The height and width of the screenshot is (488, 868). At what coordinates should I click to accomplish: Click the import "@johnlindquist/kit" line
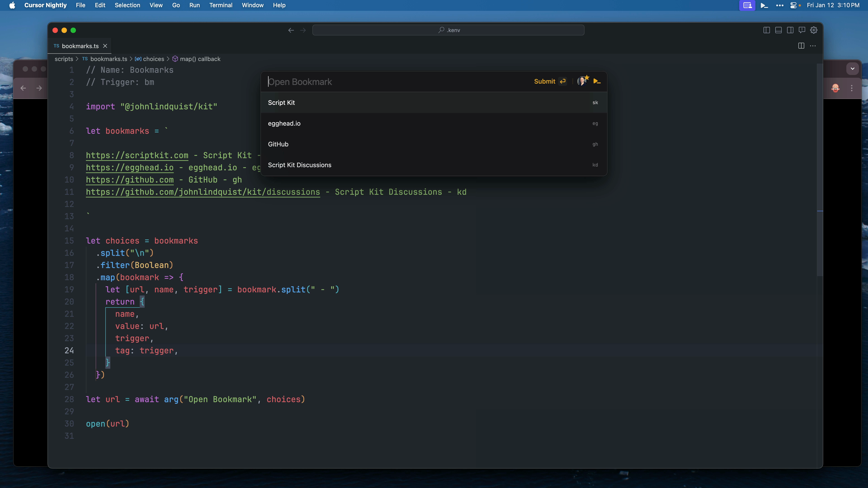pos(151,106)
